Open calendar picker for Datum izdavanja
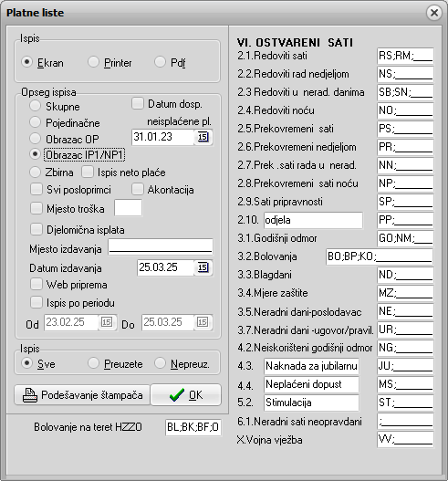Viewport: 448px width, 481px height. coord(203,267)
